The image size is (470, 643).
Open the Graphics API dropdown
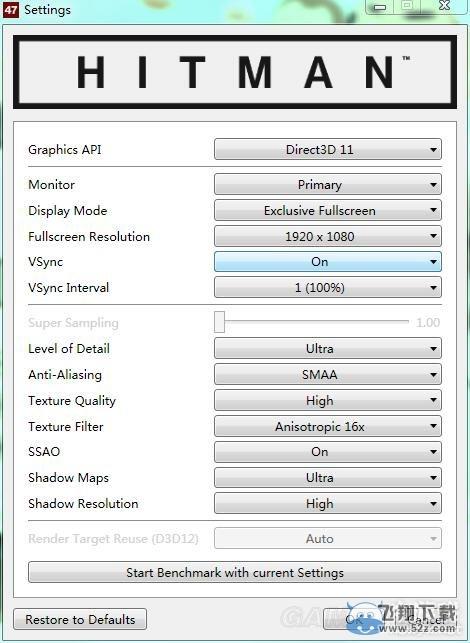pos(327,149)
